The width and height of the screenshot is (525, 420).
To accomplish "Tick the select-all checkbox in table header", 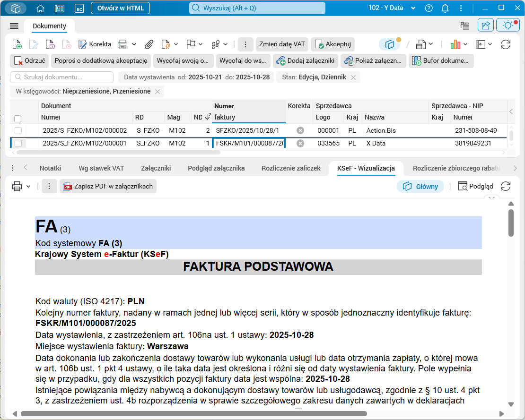I will (18, 119).
